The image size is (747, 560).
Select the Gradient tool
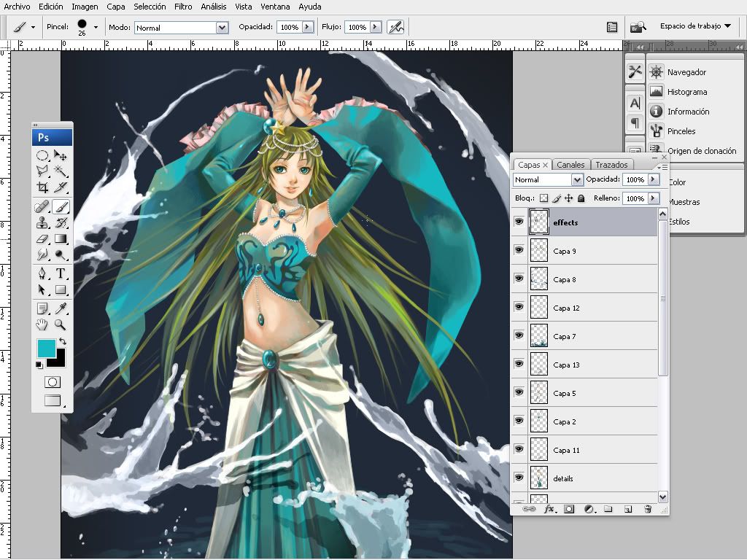coord(61,238)
